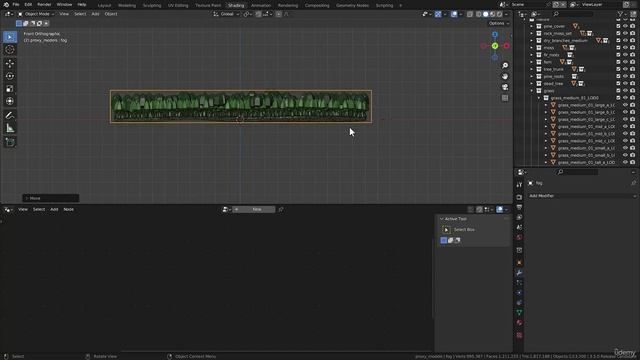
Task: Expand the Add Modifier dropdown
Action: 582,196
